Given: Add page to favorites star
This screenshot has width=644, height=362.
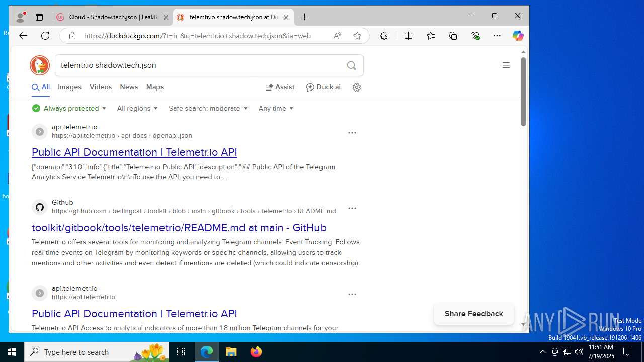Looking at the screenshot, I should pyautogui.click(x=357, y=36).
